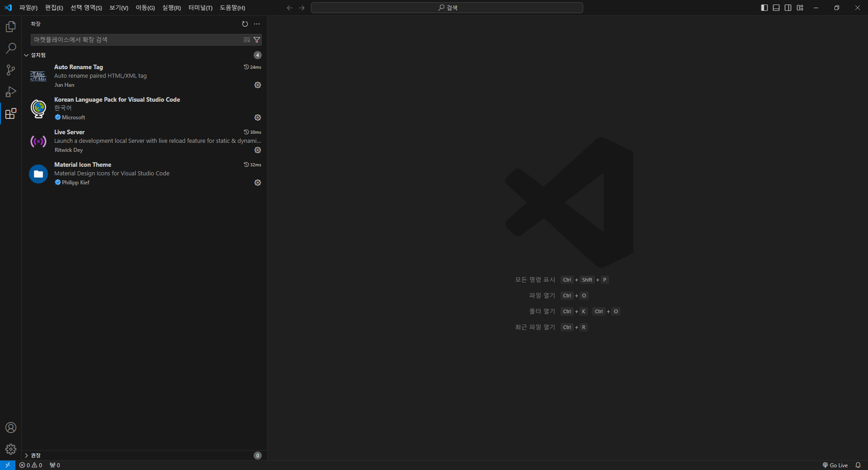Click the Live Server extension icon
The width and height of the screenshot is (868, 470).
(38, 141)
